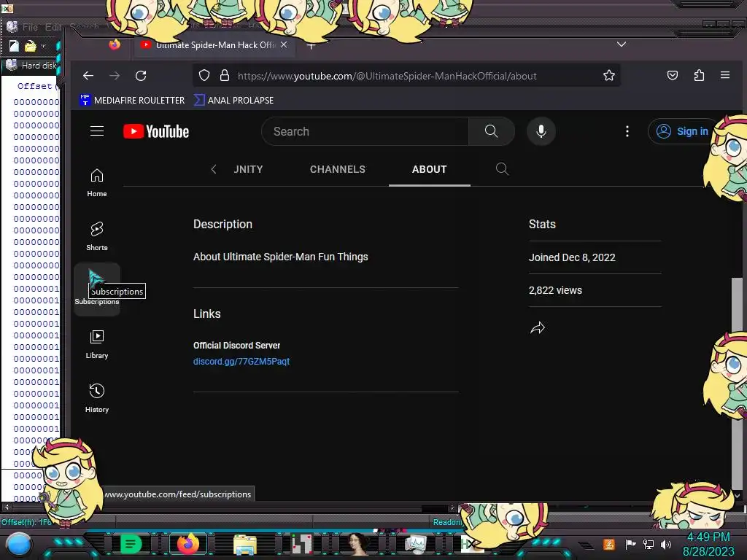Reload the page with the refresh icon
This screenshot has width=747, height=560.
(x=141, y=76)
